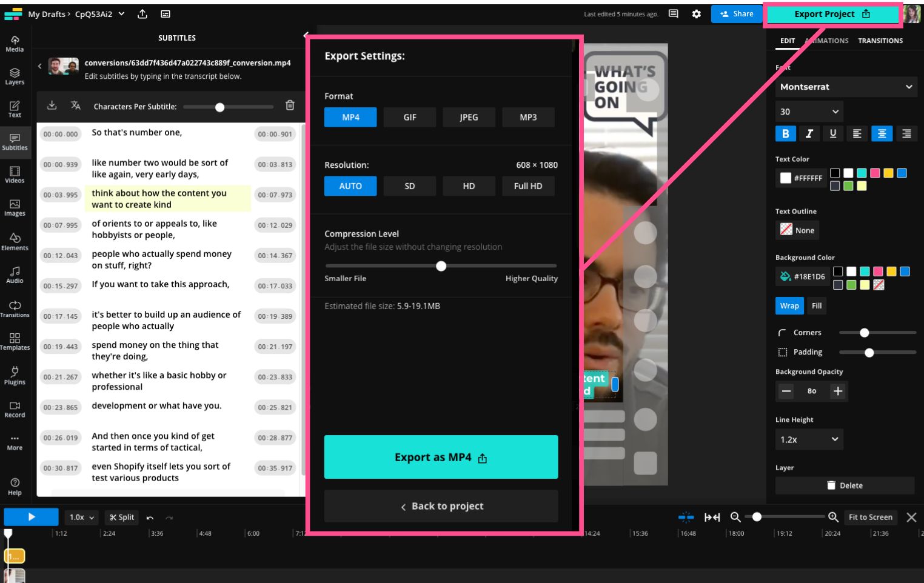Select the Full HD resolution option

527,186
